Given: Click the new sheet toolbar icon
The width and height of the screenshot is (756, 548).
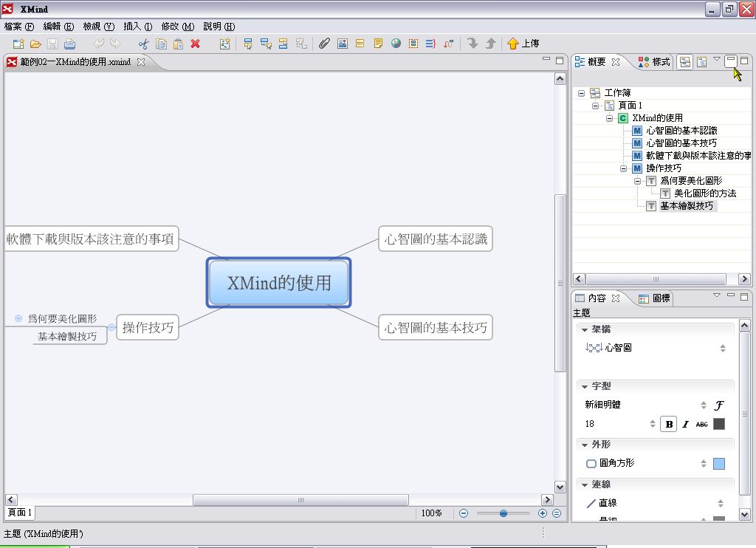Looking at the screenshot, I should pyautogui.click(x=224, y=44).
